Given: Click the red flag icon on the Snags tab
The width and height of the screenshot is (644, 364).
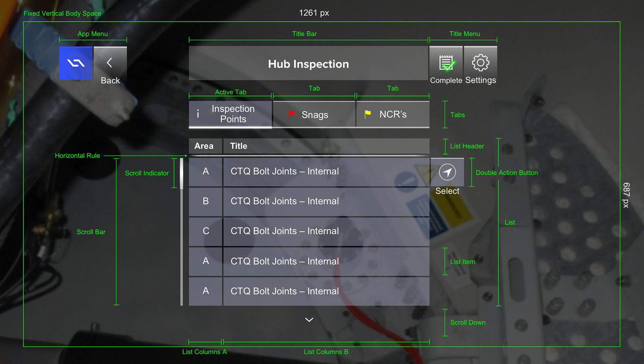Looking at the screenshot, I should click(291, 114).
